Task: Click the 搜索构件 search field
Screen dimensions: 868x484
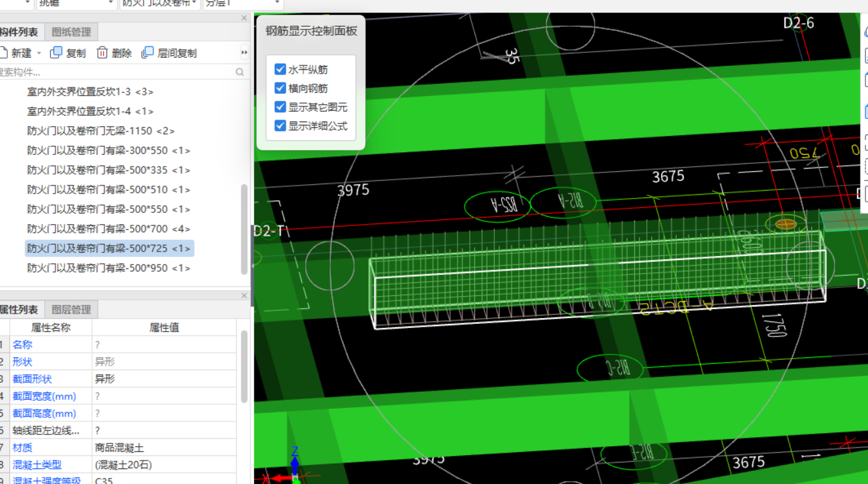Action: tap(116, 72)
